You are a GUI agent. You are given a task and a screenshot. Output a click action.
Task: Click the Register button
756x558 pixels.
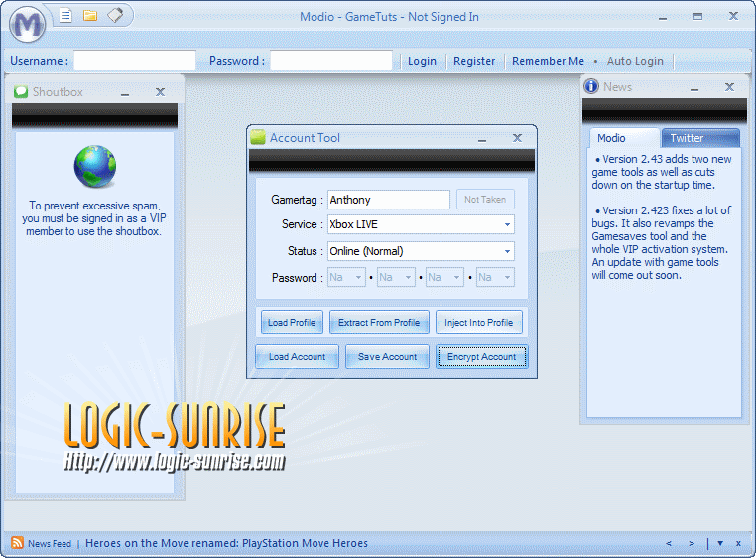(x=474, y=61)
